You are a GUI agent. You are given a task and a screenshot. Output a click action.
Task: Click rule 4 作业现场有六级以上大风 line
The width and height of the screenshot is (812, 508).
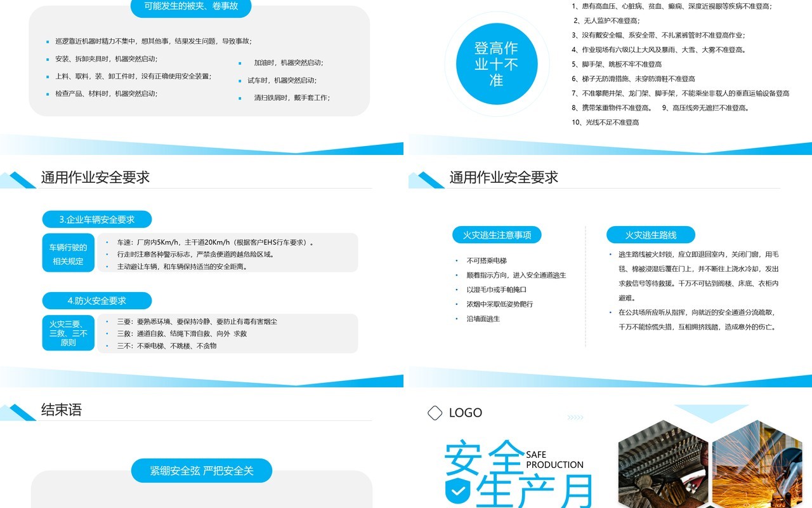pyautogui.click(x=658, y=50)
